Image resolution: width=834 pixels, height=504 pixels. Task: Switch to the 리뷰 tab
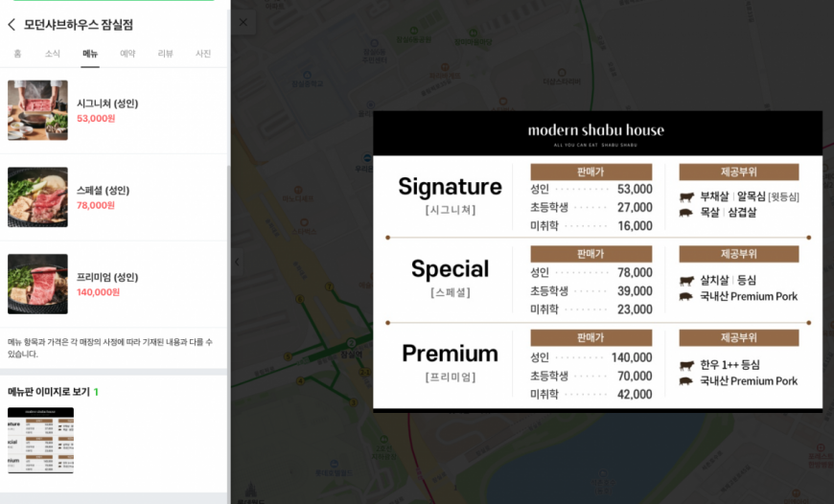(166, 53)
